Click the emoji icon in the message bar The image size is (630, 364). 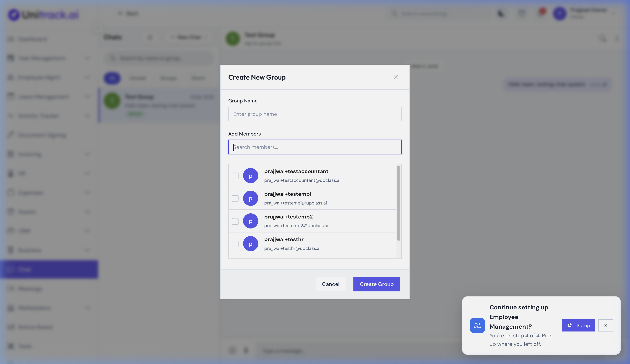[232, 351]
